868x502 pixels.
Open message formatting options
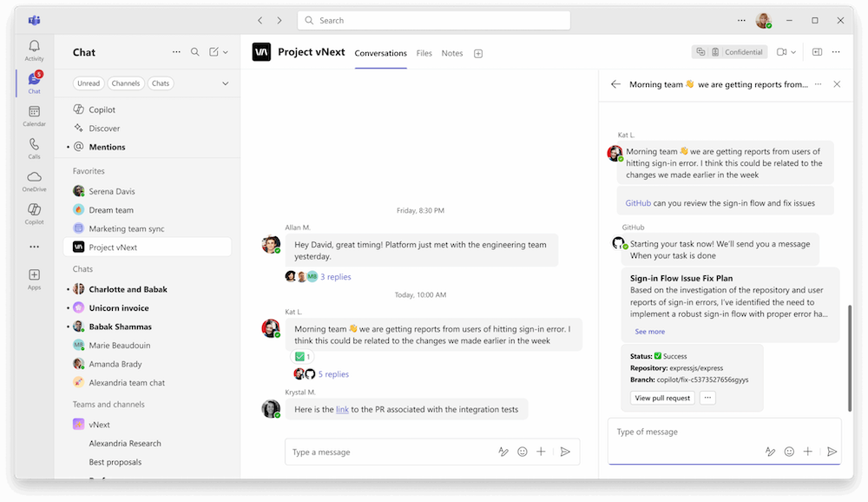click(x=503, y=452)
